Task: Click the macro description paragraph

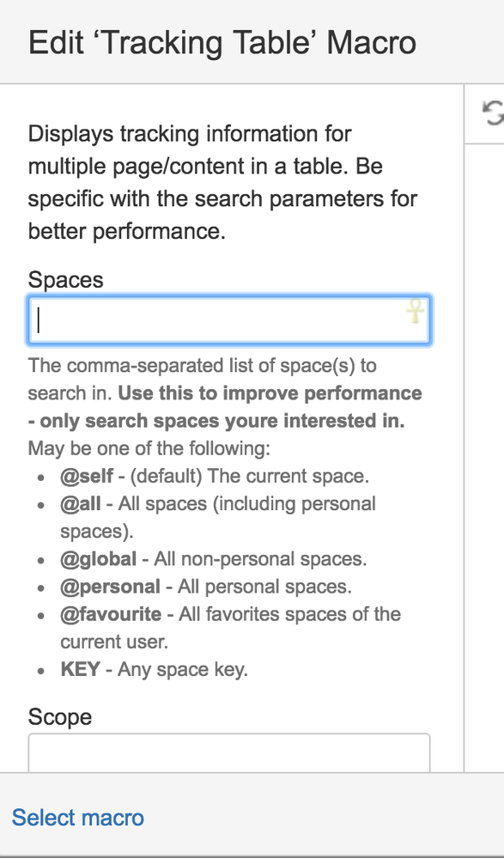Action: [x=222, y=182]
